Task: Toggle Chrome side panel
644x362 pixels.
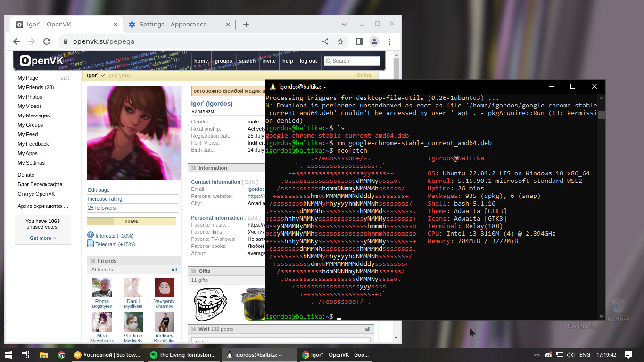Action: pos(359,41)
